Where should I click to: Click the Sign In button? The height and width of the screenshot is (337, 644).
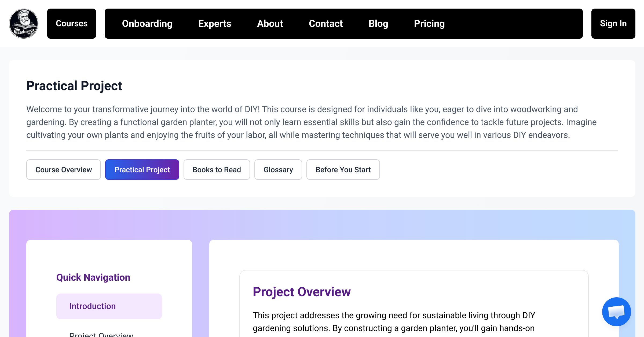pyautogui.click(x=613, y=24)
